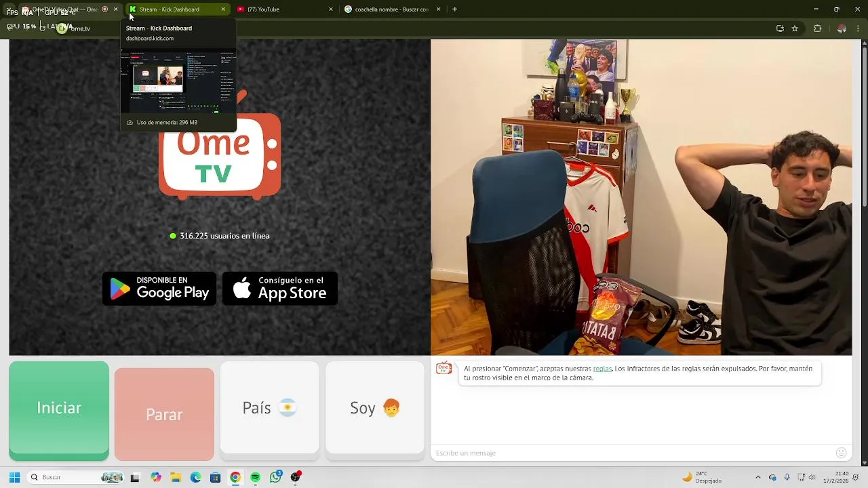The width and height of the screenshot is (868, 488).
Task: Open the emoji picker in chat
Action: pyautogui.click(x=842, y=453)
